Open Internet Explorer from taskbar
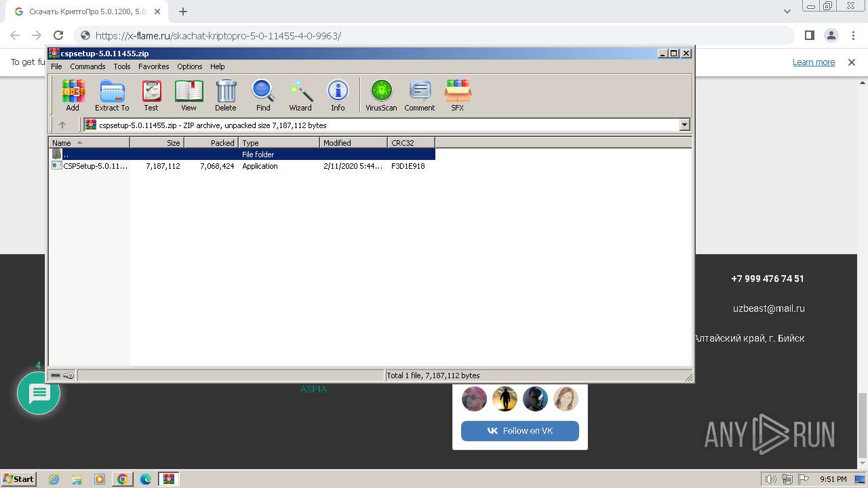 (x=54, y=479)
